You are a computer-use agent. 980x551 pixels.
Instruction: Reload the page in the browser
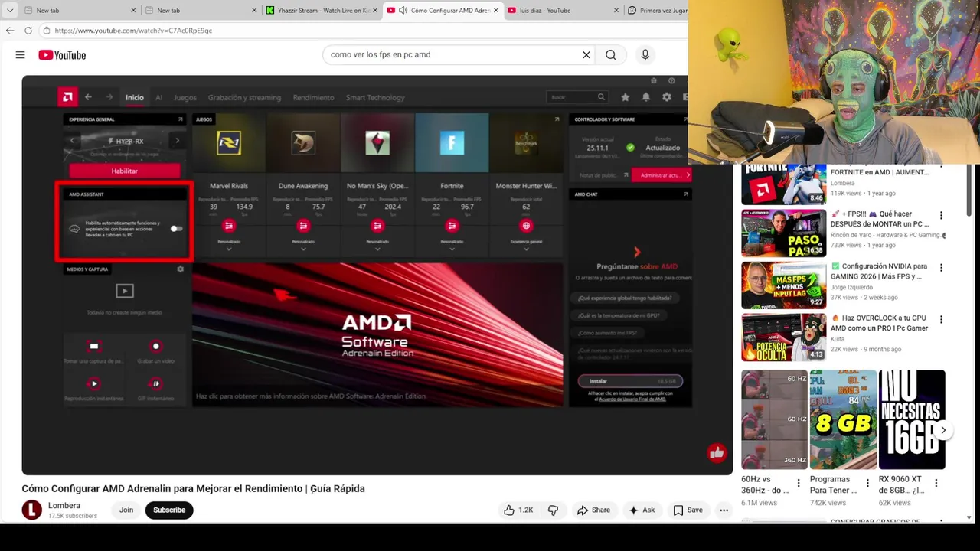click(x=28, y=31)
